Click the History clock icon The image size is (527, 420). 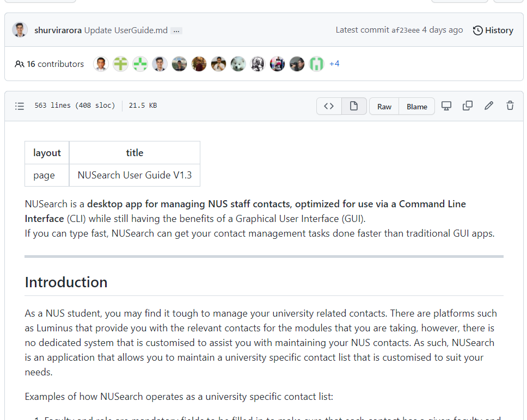coord(477,30)
